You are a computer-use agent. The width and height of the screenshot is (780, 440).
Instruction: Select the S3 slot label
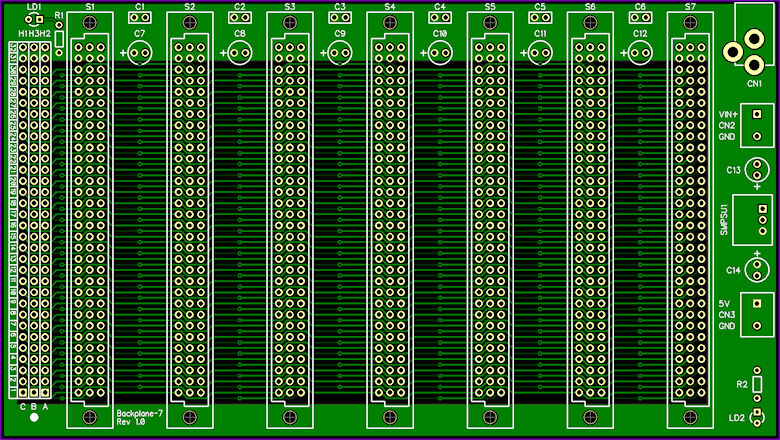point(290,6)
